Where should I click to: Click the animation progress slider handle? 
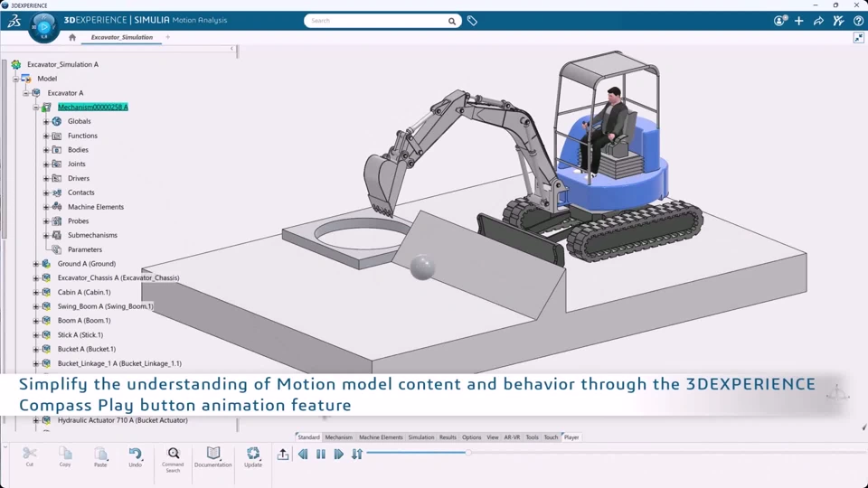[x=468, y=453]
